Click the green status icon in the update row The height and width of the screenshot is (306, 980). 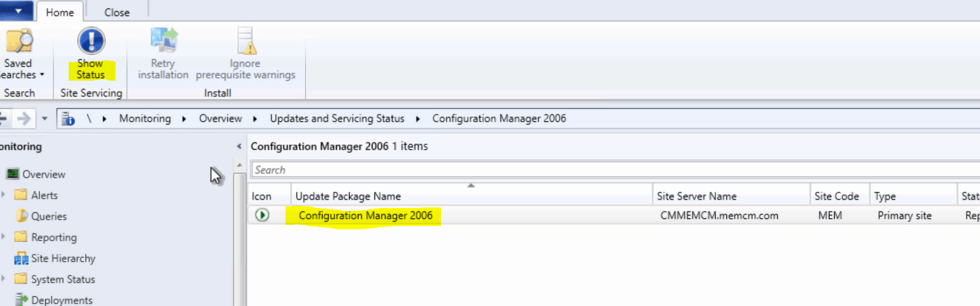[262, 215]
